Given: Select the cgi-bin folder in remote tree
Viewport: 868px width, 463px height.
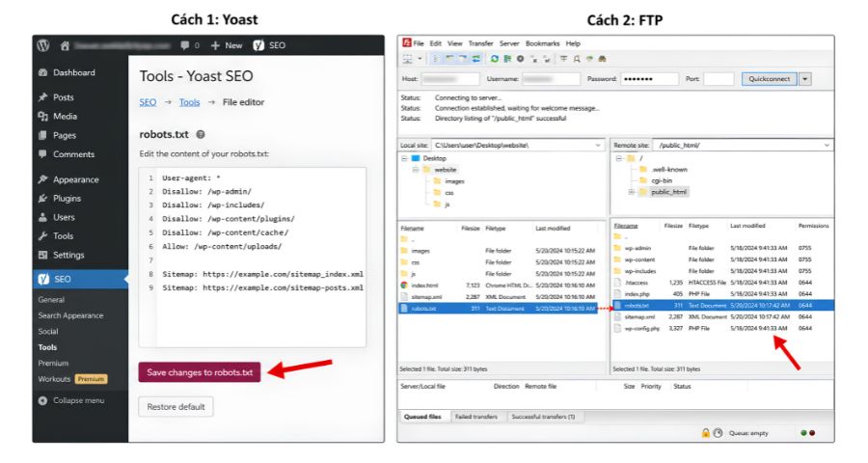Looking at the screenshot, I should pyautogui.click(x=656, y=180).
